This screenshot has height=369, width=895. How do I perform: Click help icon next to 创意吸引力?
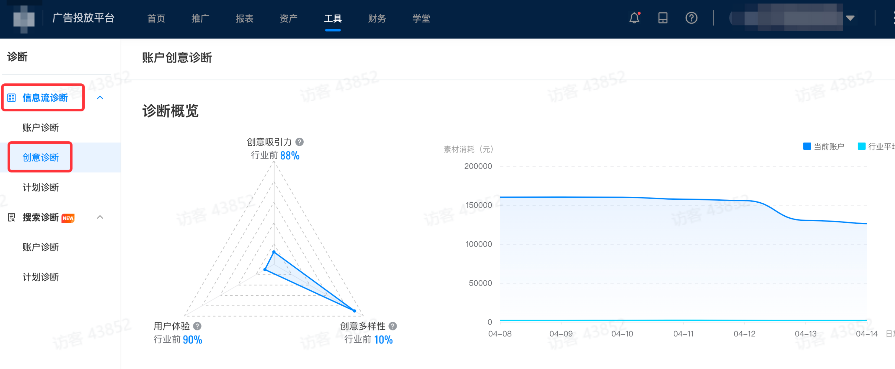click(299, 142)
